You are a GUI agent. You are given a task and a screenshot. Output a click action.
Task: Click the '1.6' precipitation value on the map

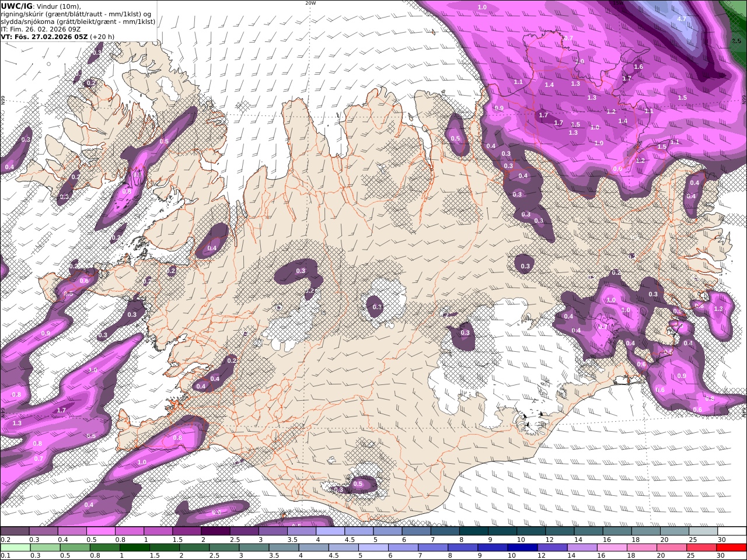638,67
